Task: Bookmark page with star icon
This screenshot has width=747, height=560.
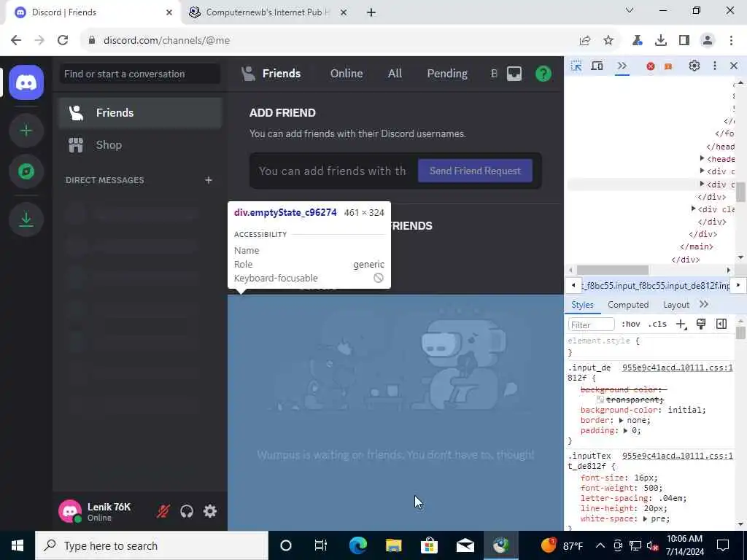Action: pyautogui.click(x=608, y=41)
